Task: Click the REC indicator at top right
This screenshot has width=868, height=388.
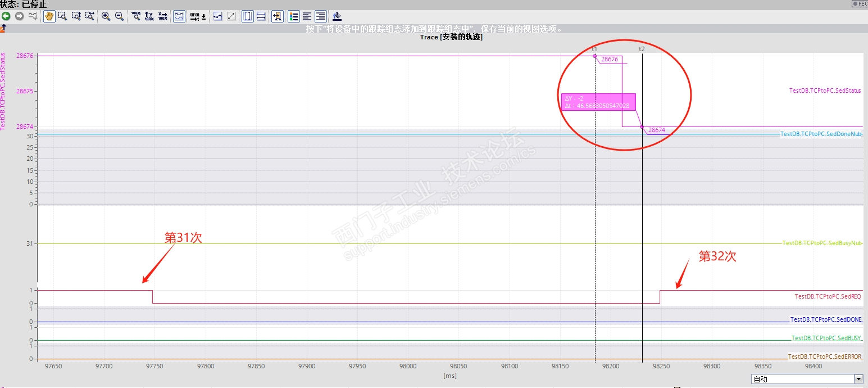Action: click(x=860, y=3)
